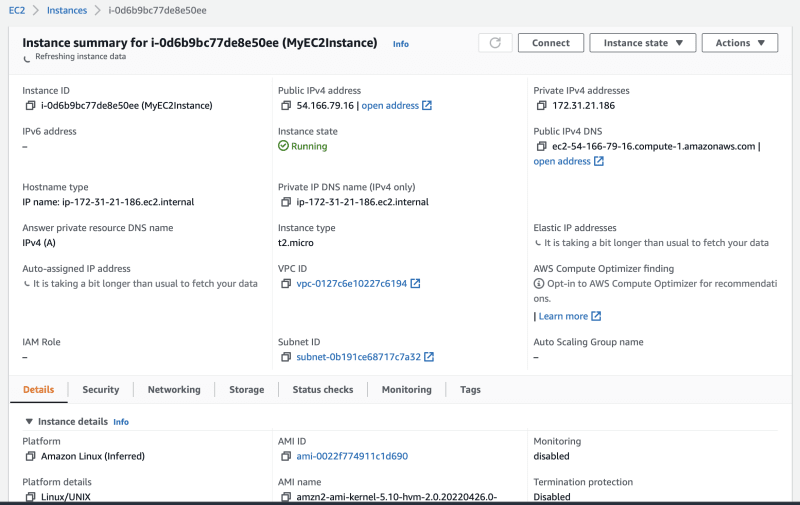Open VPC link vpc-0127c6e10227c6194
Viewport: 800px width, 505px height.
click(x=352, y=284)
